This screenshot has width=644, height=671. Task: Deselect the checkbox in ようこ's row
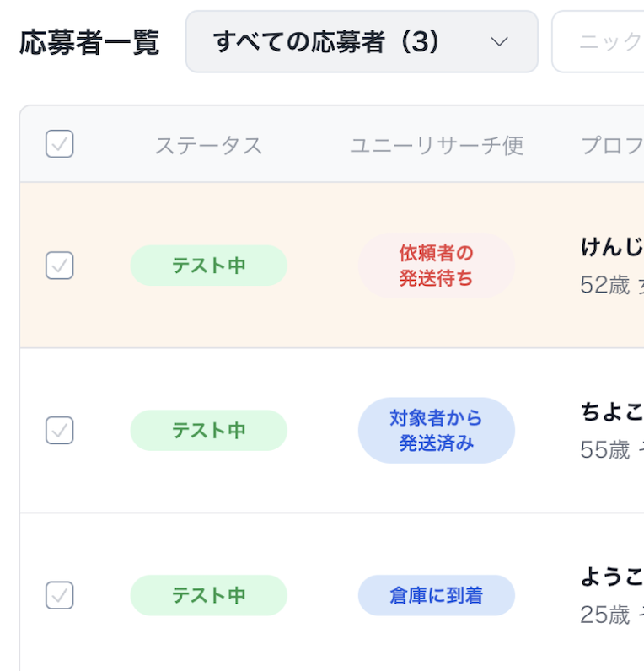(x=59, y=595)
